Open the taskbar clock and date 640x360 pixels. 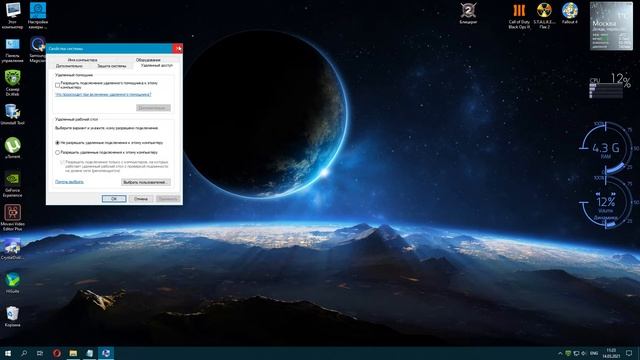(x=611, y=353)
